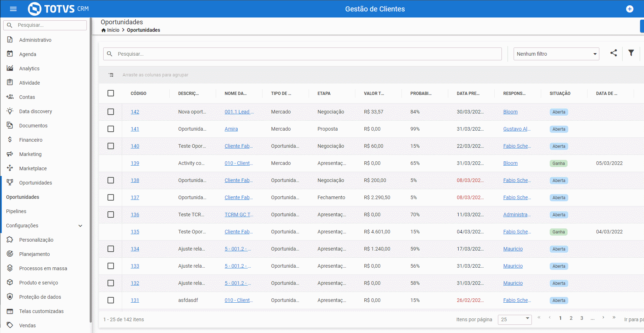Click the group-columns icon in the grouping bar
Screen dimensions: 644x333
click(111, 75)
